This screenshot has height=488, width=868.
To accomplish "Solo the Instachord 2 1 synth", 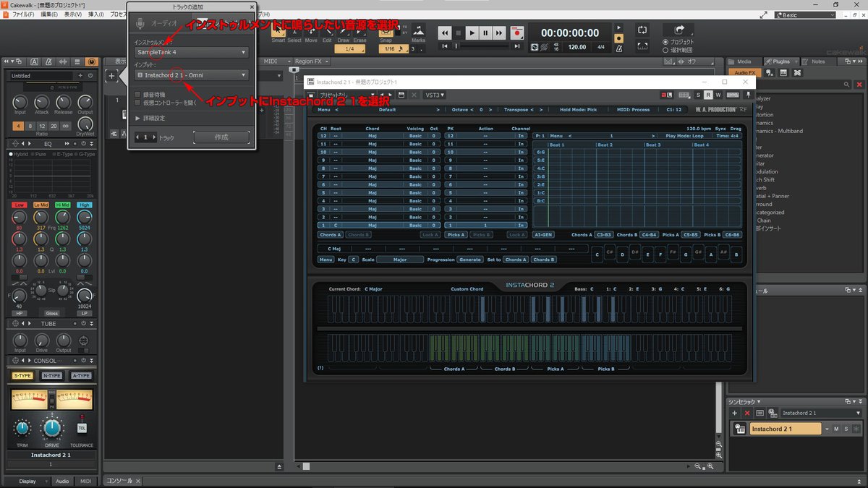I will pos(846,429).
